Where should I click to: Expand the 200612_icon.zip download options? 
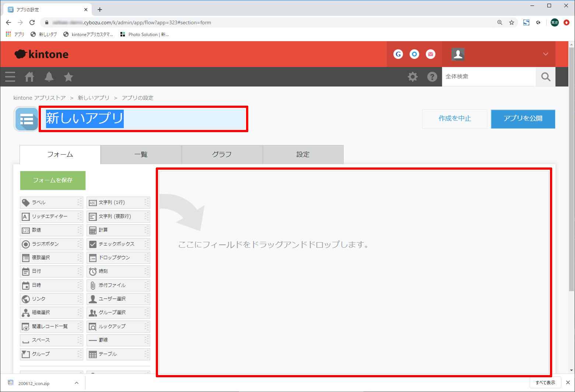click(76, 383)
